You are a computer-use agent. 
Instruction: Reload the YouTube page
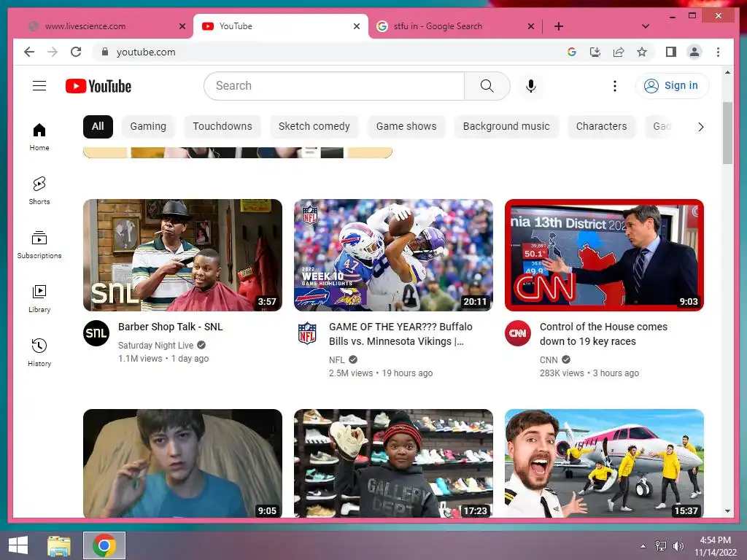tap(76, 52)
